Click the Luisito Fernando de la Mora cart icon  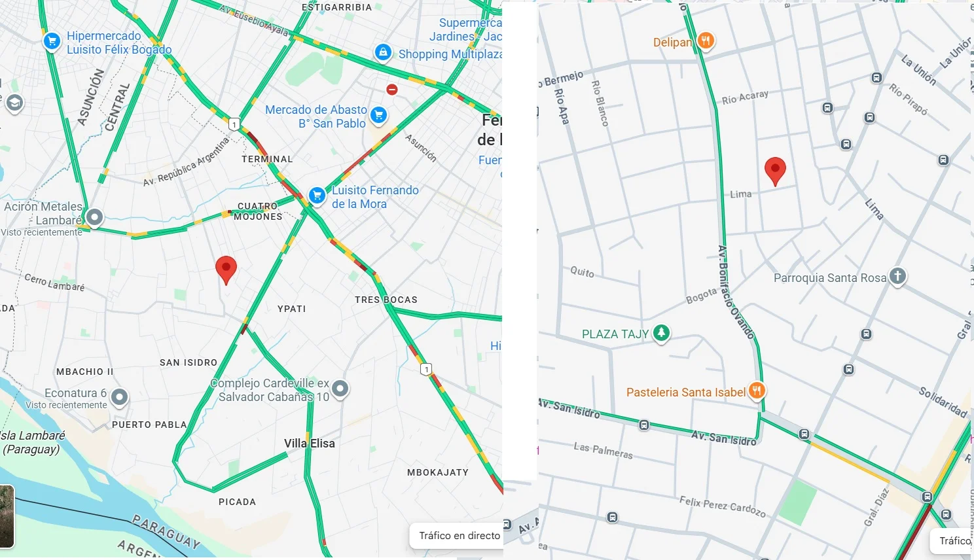point(317,196)
